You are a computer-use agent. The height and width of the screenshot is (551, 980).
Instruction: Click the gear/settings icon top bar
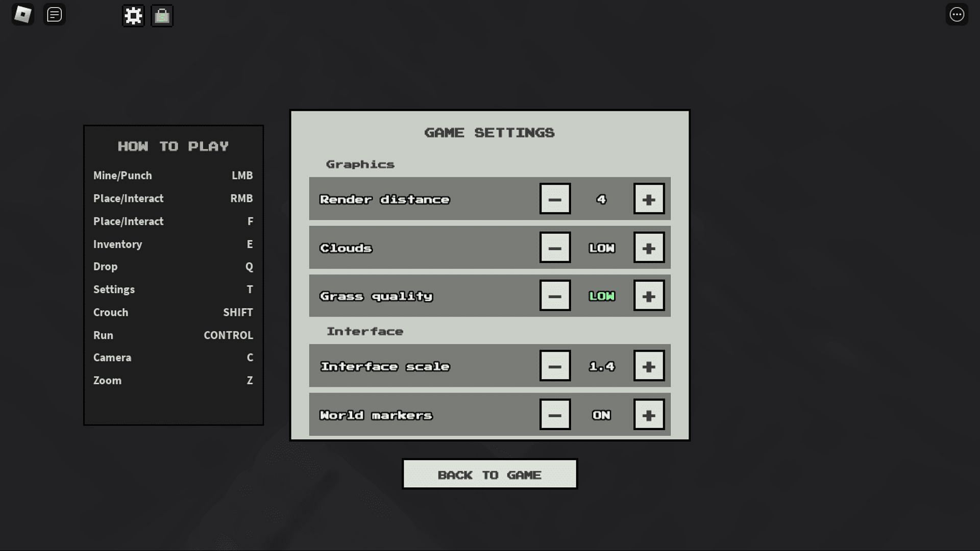133,15
